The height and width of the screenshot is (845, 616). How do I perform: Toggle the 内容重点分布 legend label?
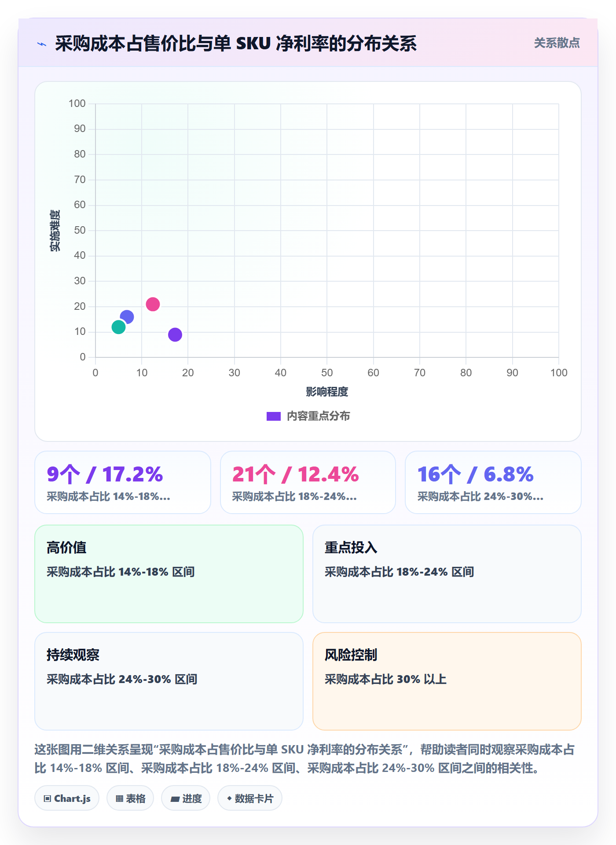pos(318,416)
